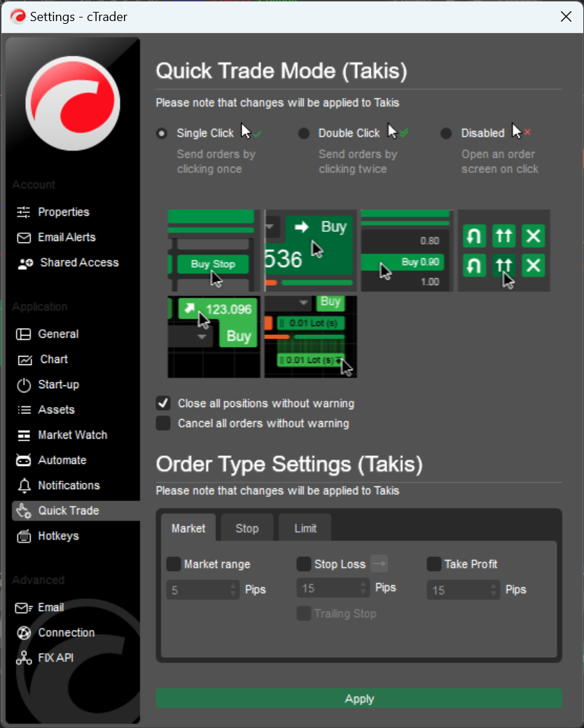
Task: Uncheck Close all positions without warning
Action: click(163, 403)
